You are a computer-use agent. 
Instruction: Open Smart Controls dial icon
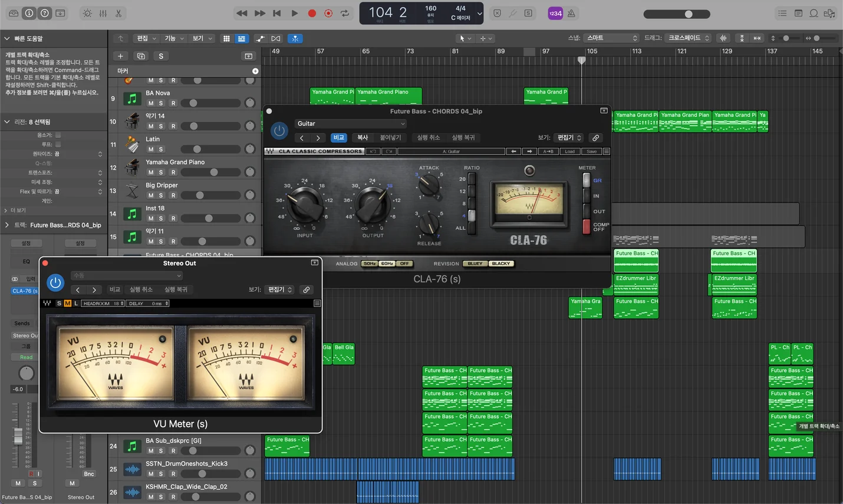click(x=87, y=13)
